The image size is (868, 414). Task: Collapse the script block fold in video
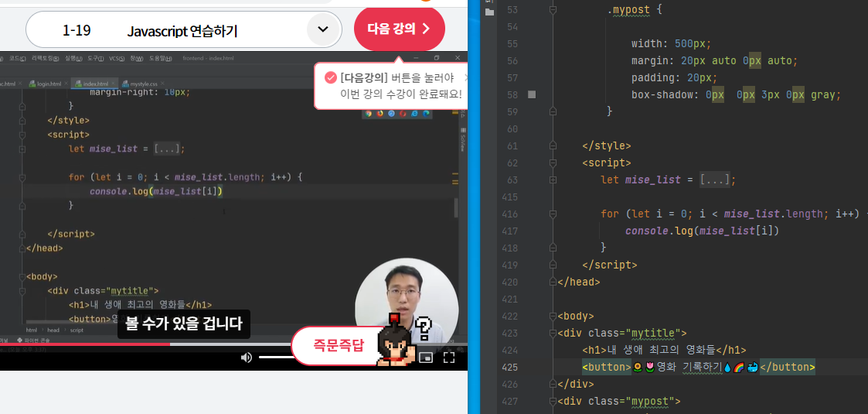(22, 135)
